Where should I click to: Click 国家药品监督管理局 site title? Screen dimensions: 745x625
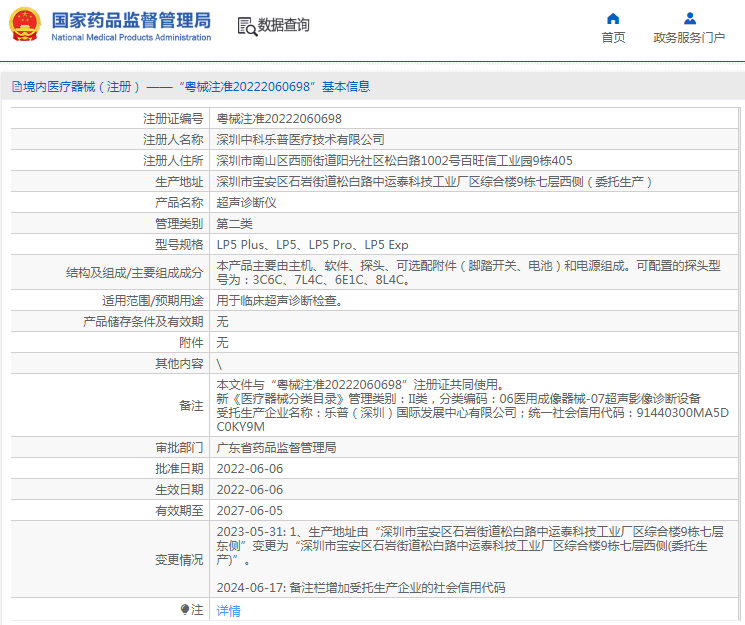pos(131,20)
